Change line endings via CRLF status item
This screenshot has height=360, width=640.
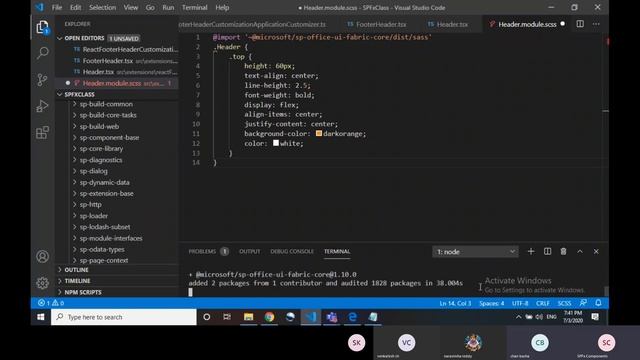(x=542, y=303)
